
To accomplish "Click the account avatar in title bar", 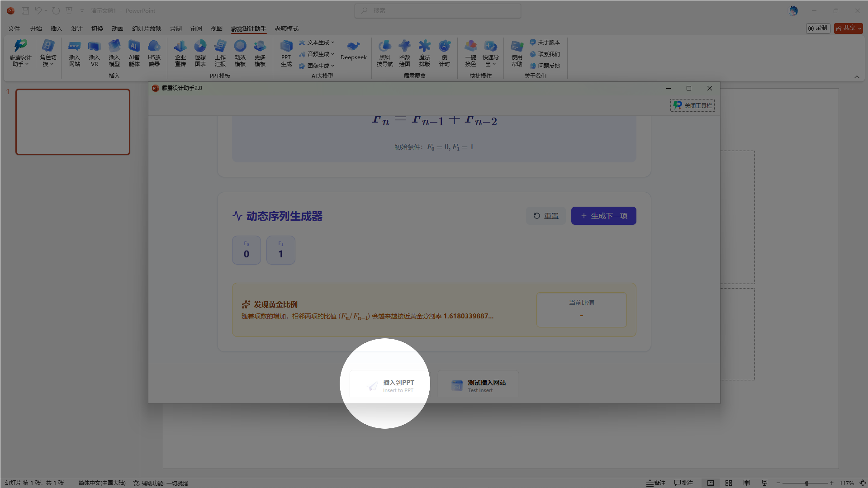I will [x=793, y=11].
